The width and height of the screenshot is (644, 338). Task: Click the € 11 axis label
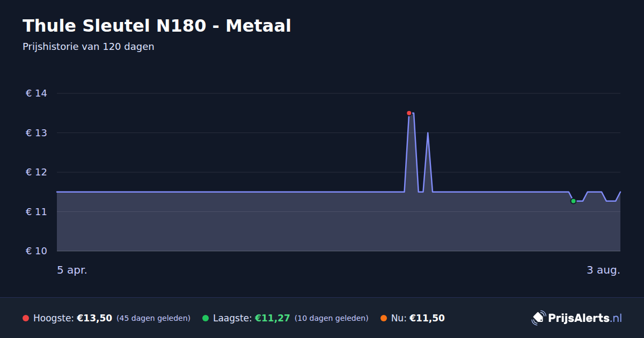[36, 212]
